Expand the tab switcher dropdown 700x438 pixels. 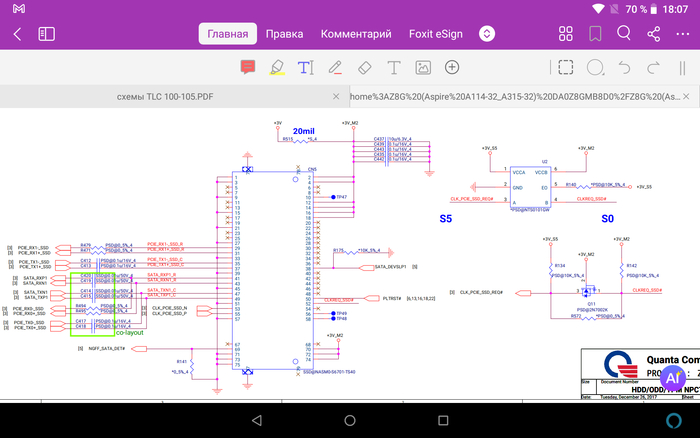[487, 34]
